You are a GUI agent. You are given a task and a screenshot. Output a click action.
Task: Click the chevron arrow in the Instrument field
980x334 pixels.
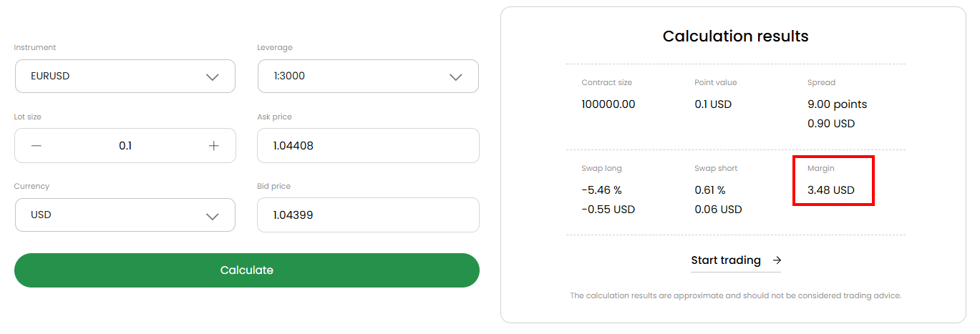[x=212, y=77]
